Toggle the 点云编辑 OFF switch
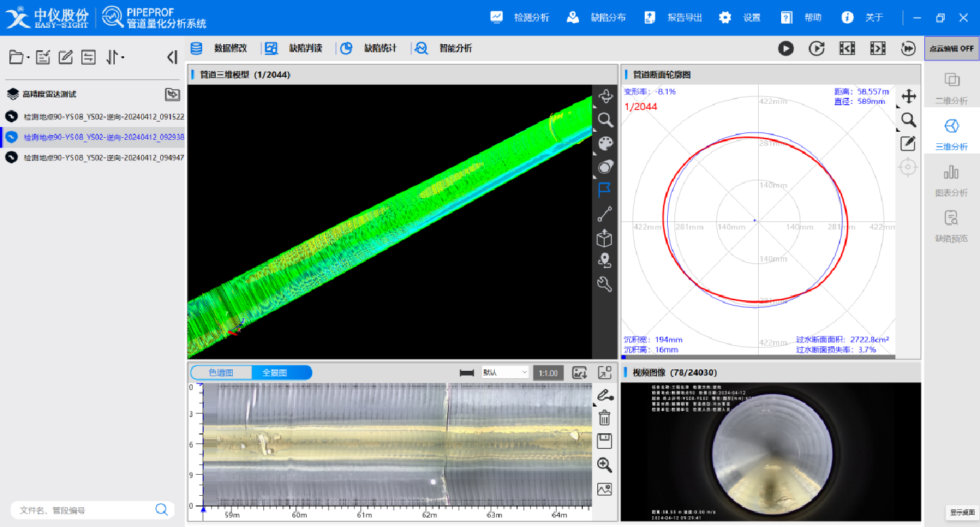The height and width of the screenshot is (527, 980). pos(951,49)
